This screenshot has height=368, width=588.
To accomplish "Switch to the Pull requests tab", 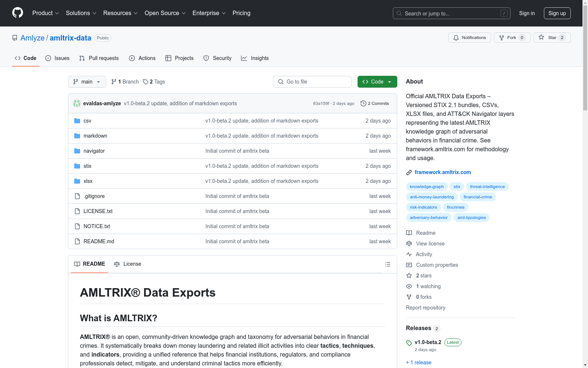I will [x=99, y=58].
